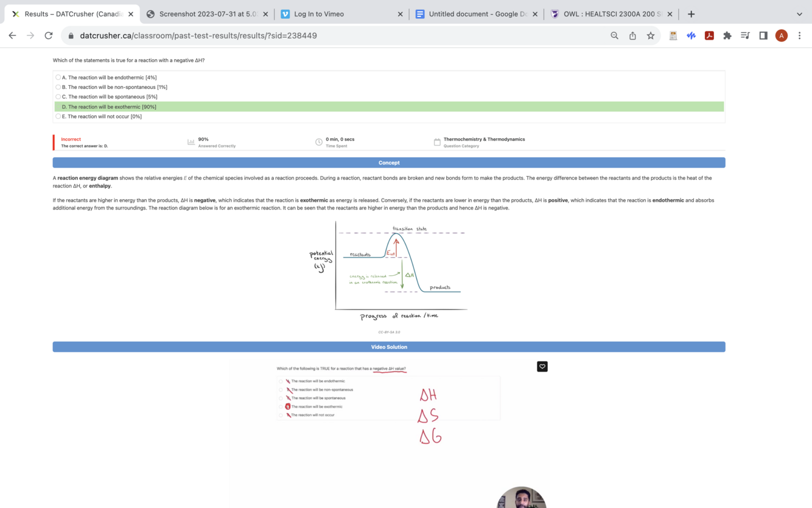Close the Log In to Vimeo tab
Screen dimensions: 812x508
coord(400,14)
